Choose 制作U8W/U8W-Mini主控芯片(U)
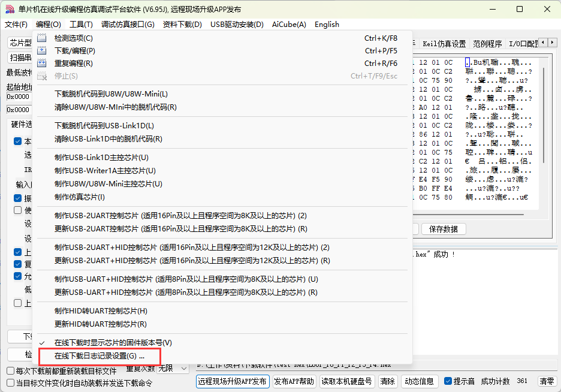 [x=222, y=184]
